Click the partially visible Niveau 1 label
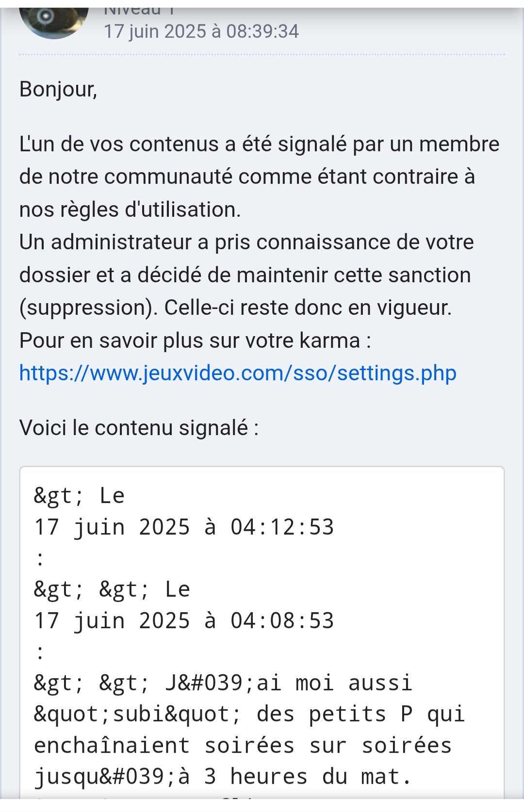 139,11
